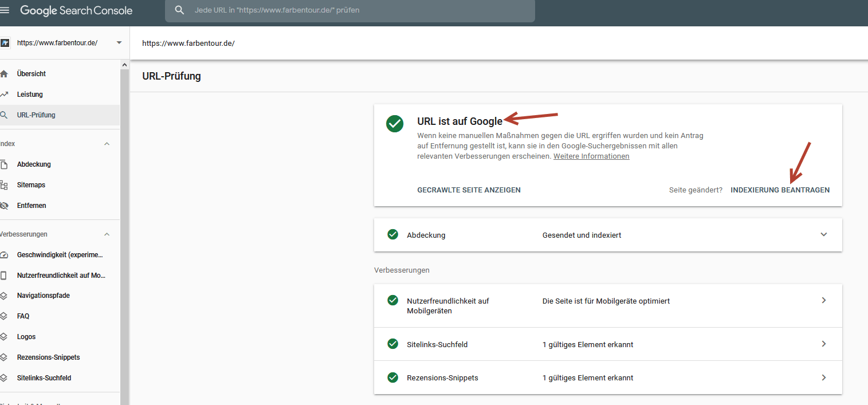This screenshot has height=405, width=868.
Task: Click the Google Search Console logo
Action: point(76,10)
